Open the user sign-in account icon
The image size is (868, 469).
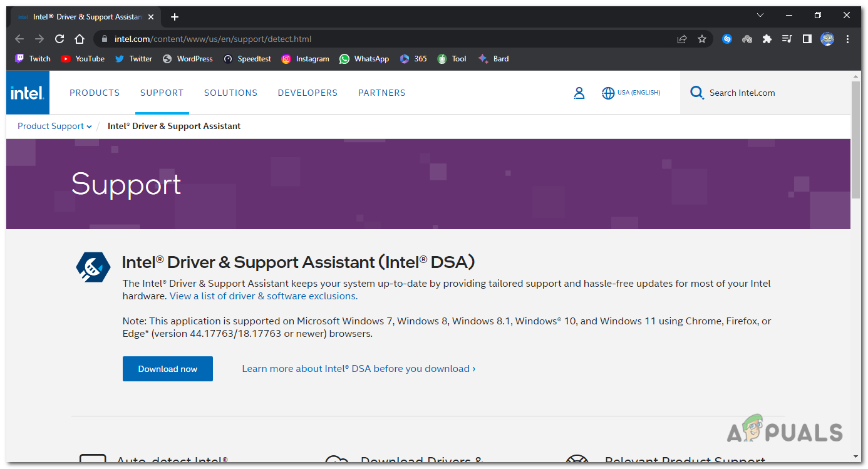579,92
